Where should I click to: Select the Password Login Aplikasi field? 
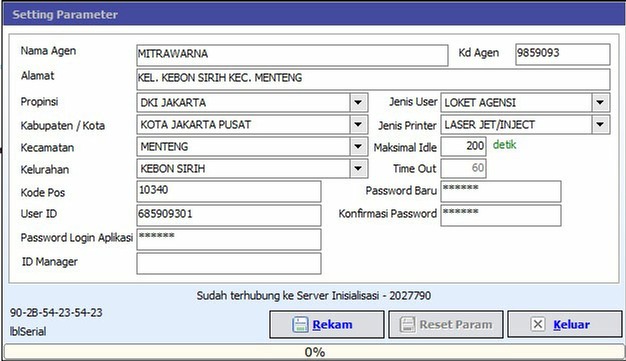coord(229,239)
